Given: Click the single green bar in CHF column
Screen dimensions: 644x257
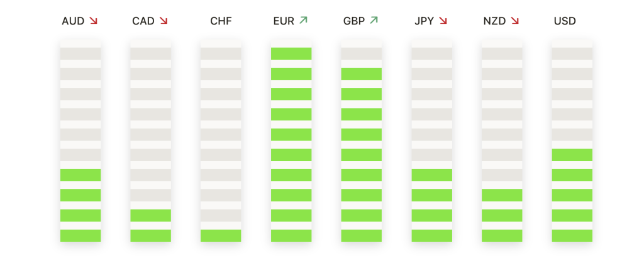Looking at the screenshot, I should (x=221, y=236).
